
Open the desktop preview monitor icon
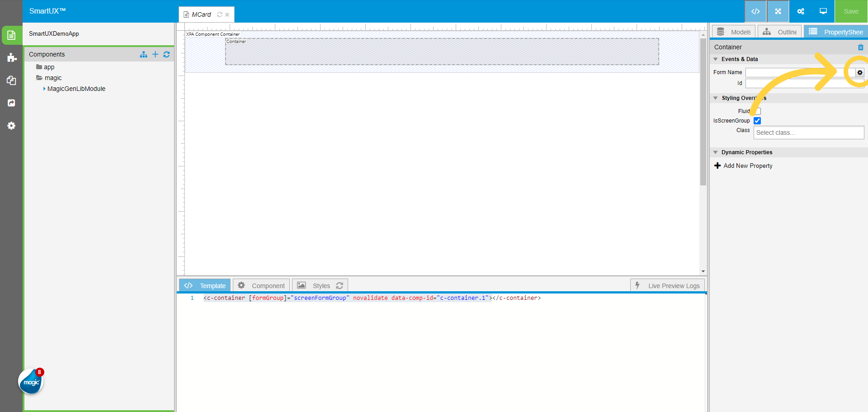click(x=823, y=11)
